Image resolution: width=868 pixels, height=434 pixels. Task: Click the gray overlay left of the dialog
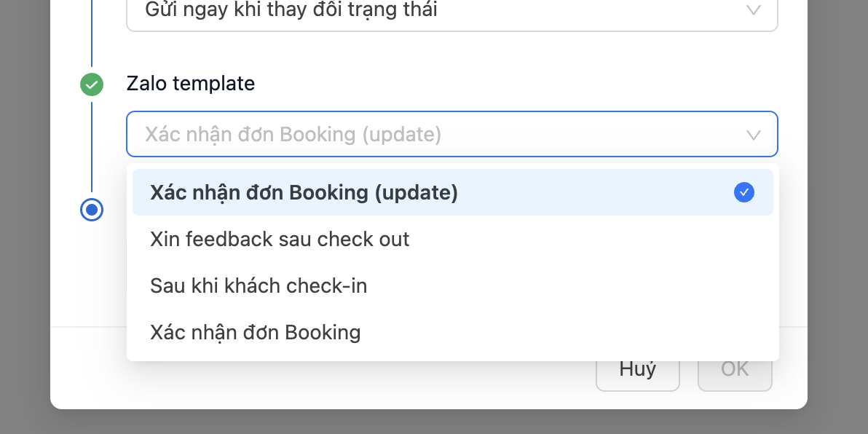click(25, 218)
